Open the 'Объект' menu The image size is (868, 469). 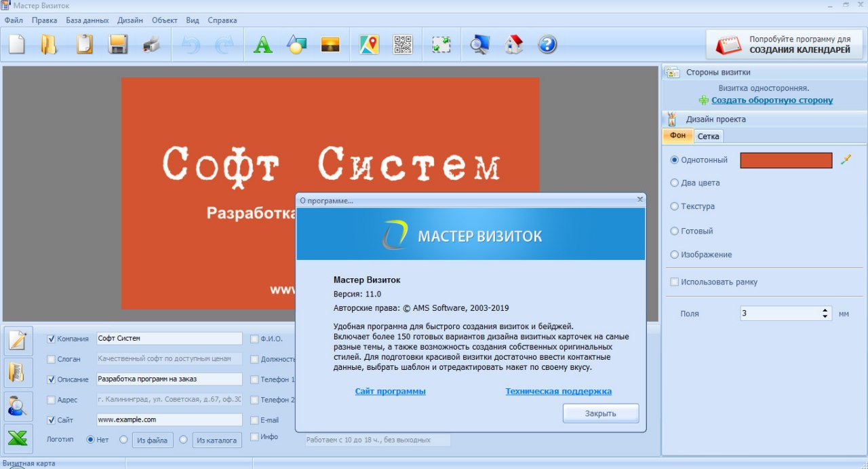[x=165, y=20]
